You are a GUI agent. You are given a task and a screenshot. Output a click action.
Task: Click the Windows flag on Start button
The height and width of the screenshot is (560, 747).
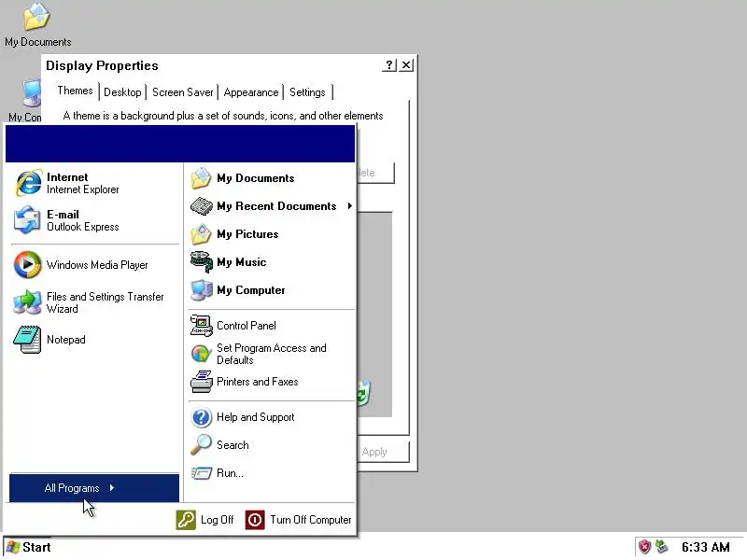[x=13, y=547]
